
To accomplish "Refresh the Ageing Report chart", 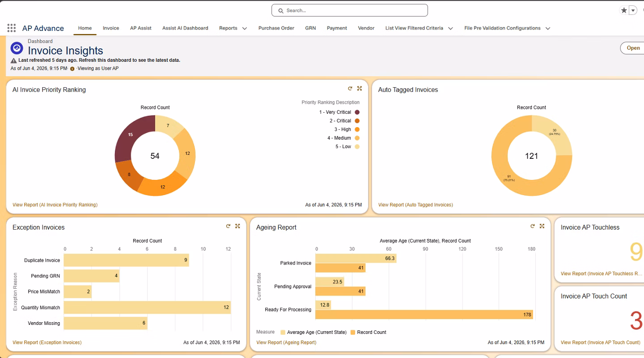I will point(533,226).
